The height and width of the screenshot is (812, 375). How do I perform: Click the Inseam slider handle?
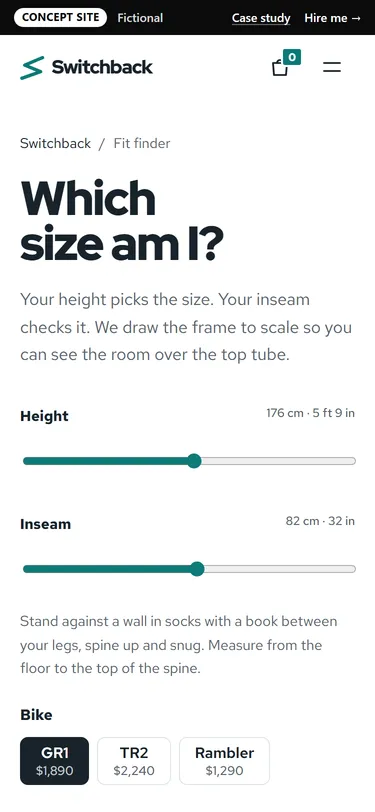point(197,569)
